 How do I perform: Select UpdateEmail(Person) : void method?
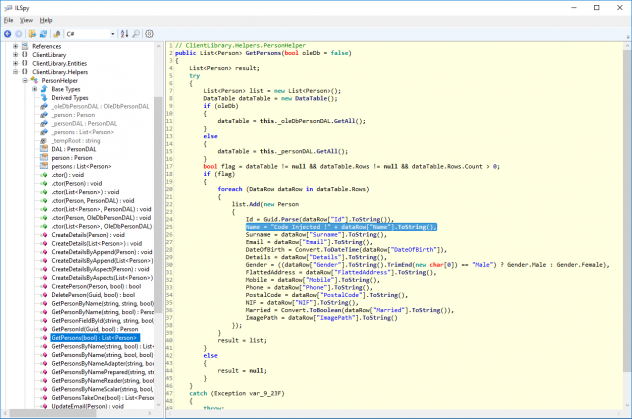tap(87, 406)
